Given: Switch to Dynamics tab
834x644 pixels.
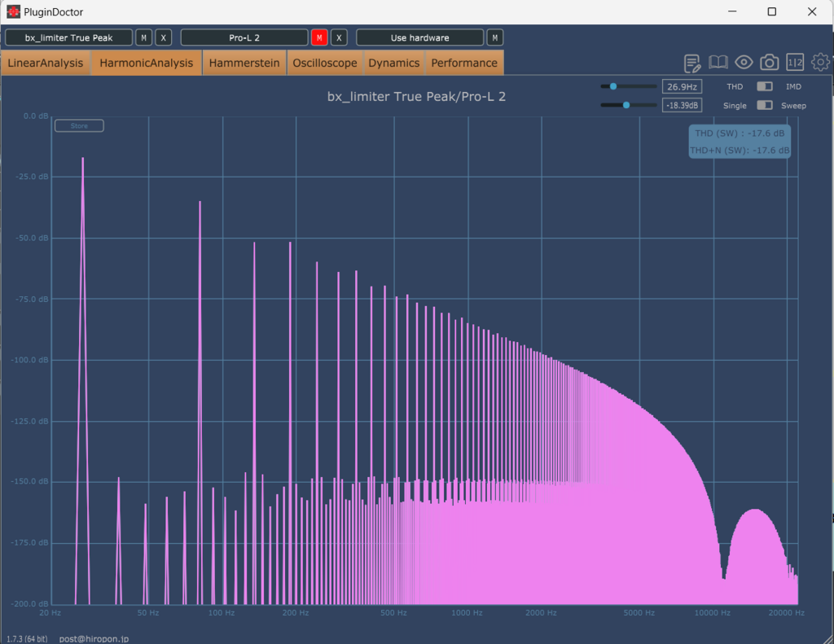Looking at the screenshot, I should coord(394,63).
